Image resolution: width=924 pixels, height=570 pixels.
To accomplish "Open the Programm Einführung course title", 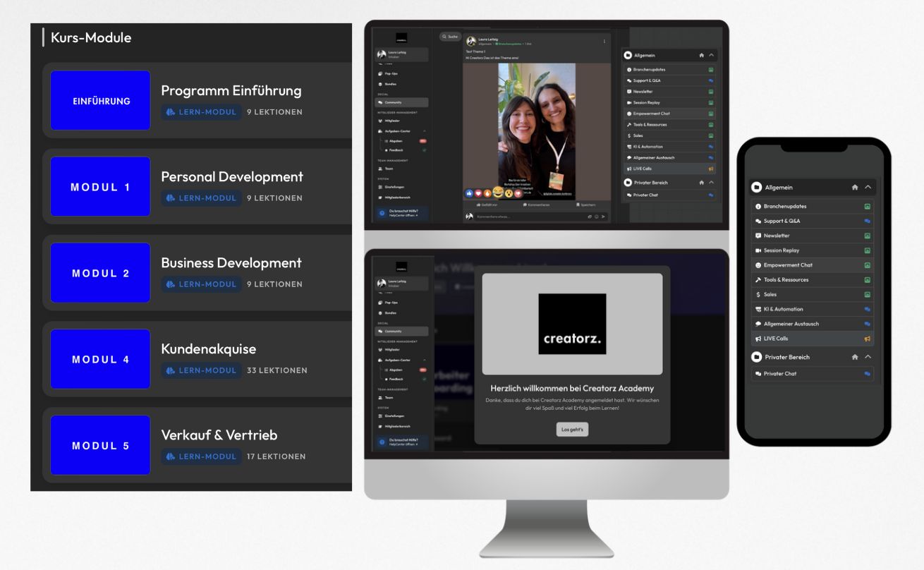I will point(231,90).
